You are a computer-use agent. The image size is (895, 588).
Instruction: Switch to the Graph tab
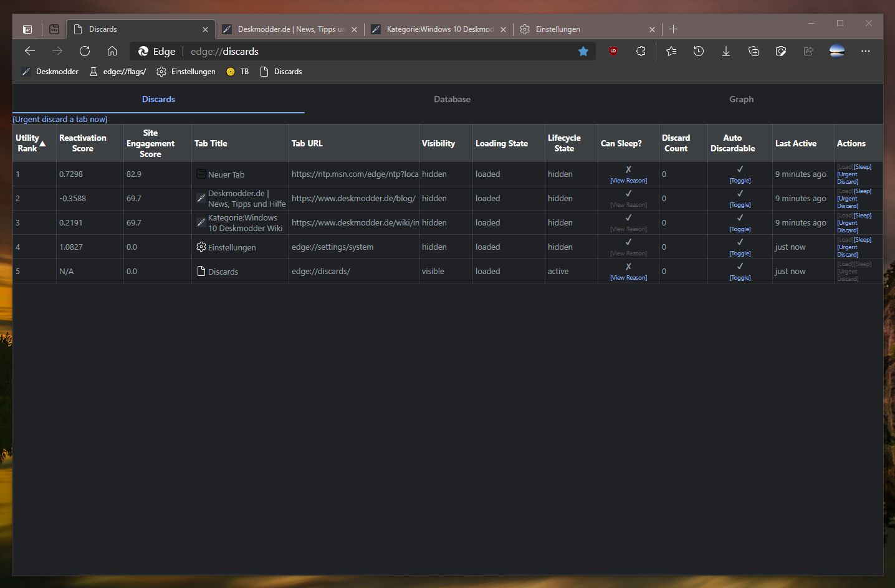741,99
